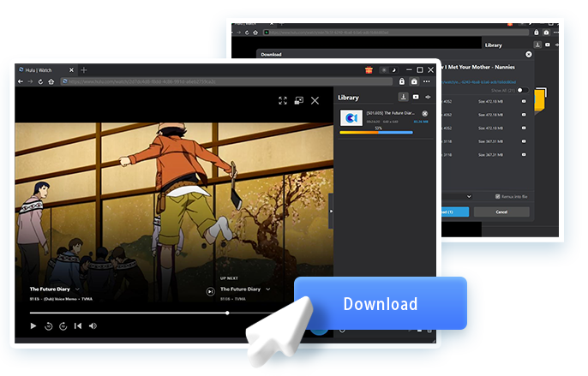Click the '[S01.E05] The Future Diar...' title
Image resolution: width=588 pixels, height=376 pixels.
(x=390, y=113)
